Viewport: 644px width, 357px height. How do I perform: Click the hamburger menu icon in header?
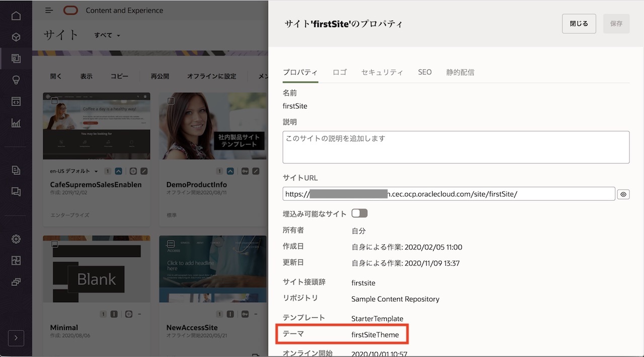coord(49,11)
